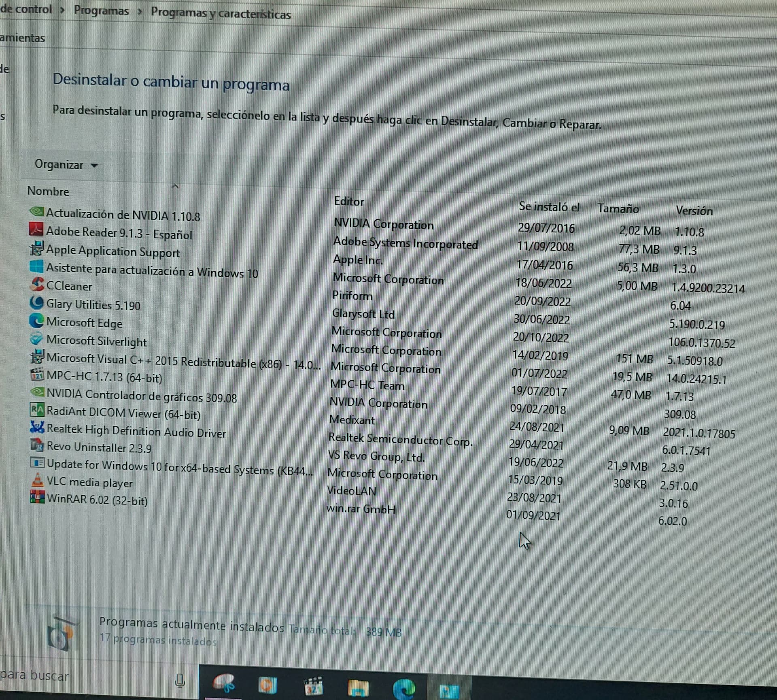
Task: Click Programas y características breadcrumb
Action: pos(221,13)
